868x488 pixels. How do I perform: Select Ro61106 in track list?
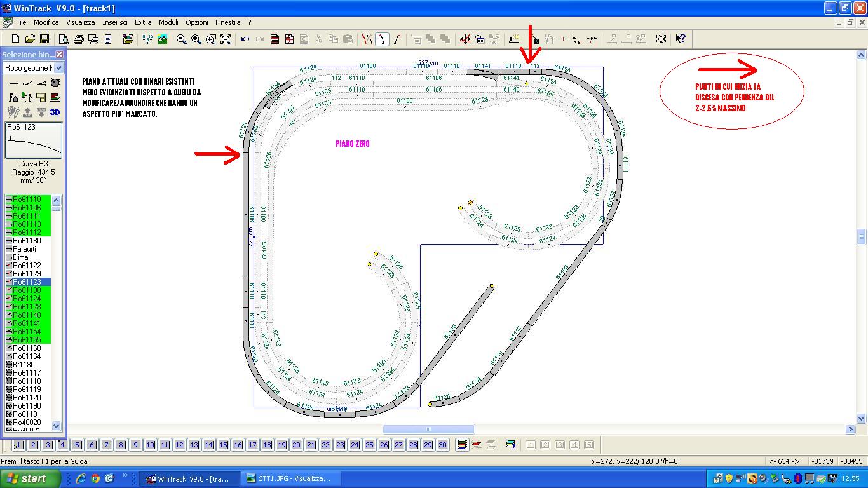coord(28,208)
